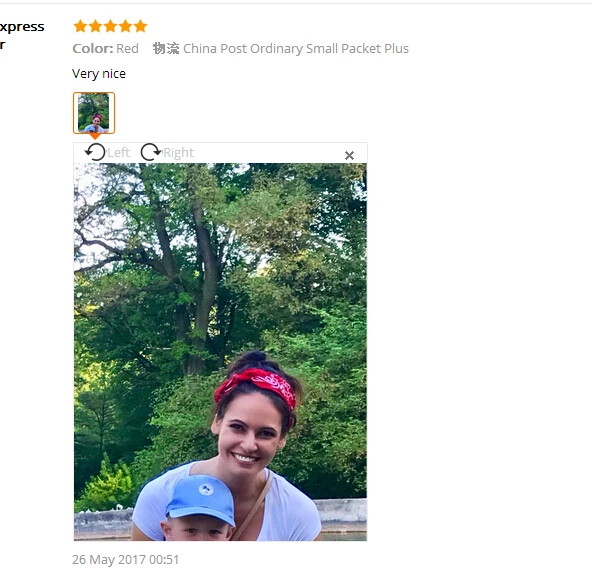Click the rotate right arrow icon

[151, 152]
